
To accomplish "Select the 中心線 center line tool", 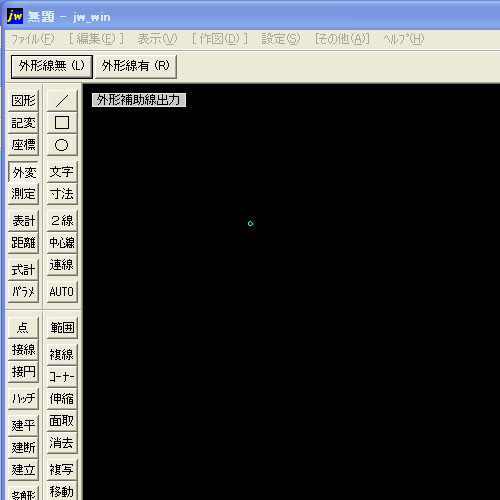I will point(62,243).
